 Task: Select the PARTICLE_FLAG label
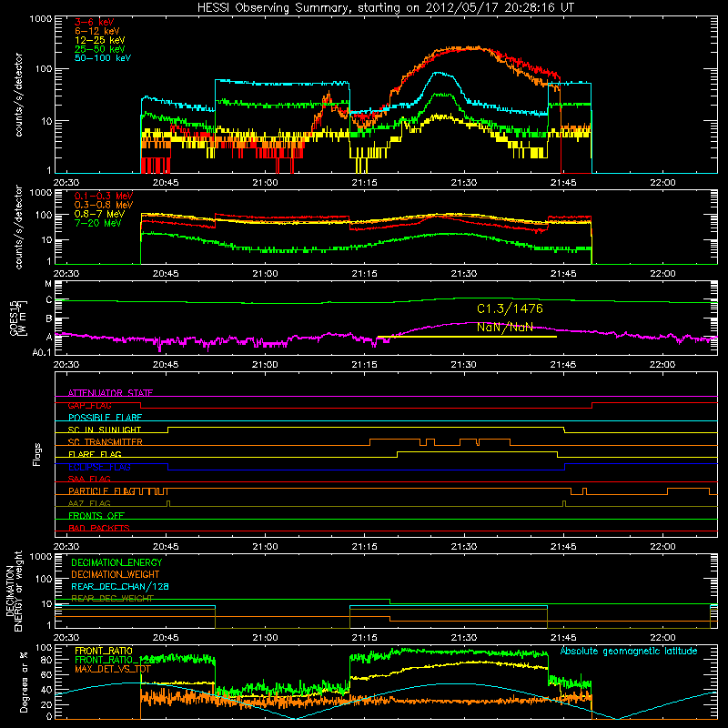(101, 490)
